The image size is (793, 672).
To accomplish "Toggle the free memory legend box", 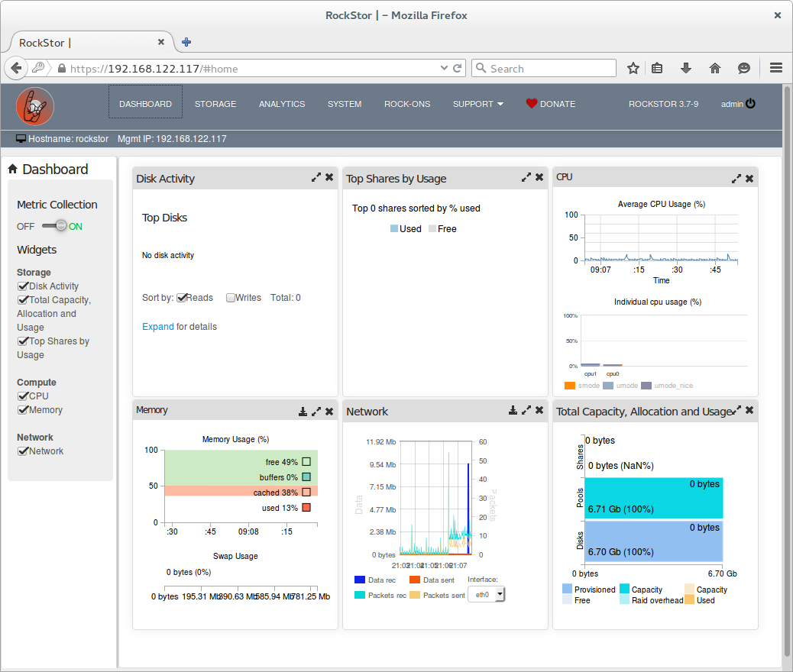I will (306, 462).
